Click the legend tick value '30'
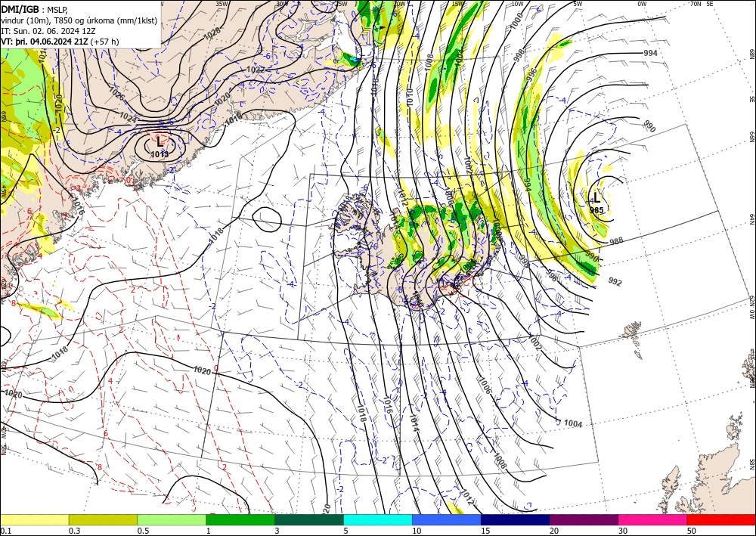This screenshot has width=756, height=536. tap(623, 531)
